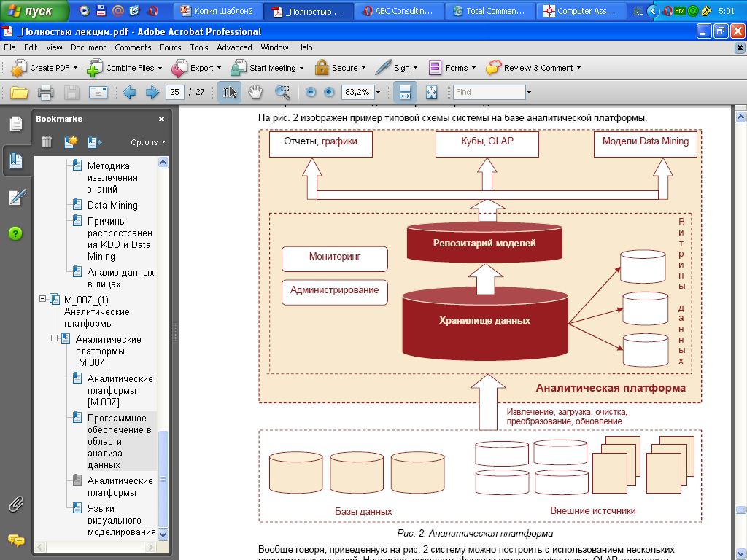The width and height of the screenshot is (747, 560).
Task: Switch to single page fit view
Action: [x=431, y=92]
